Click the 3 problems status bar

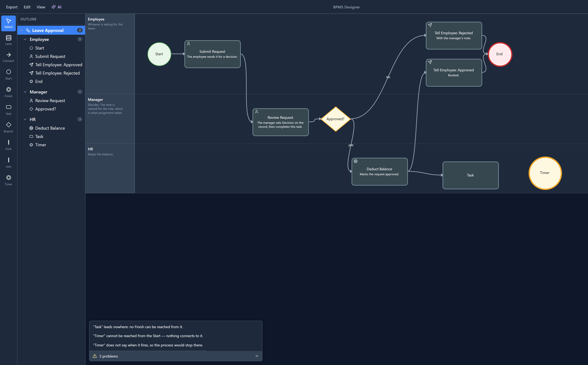176,356
